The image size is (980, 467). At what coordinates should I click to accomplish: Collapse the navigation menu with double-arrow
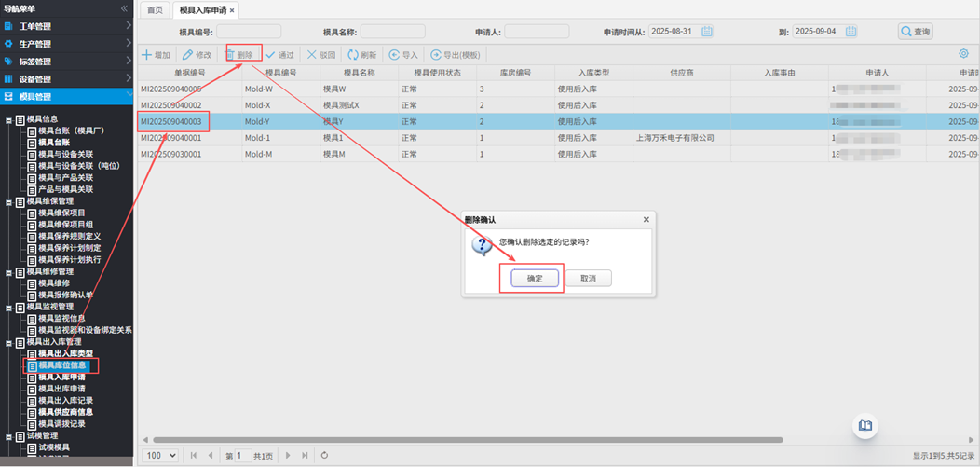125,8
